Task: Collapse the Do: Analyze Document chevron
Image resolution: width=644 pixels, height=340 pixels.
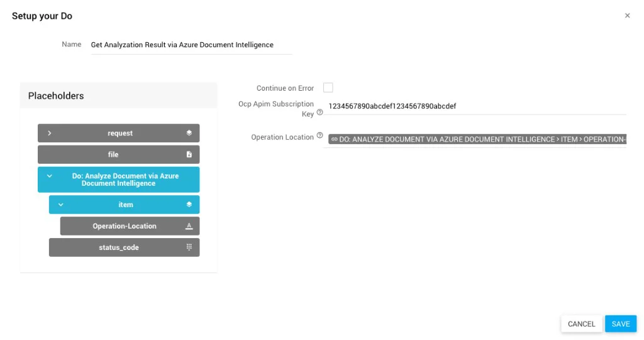Action: (x=50, y=176)
